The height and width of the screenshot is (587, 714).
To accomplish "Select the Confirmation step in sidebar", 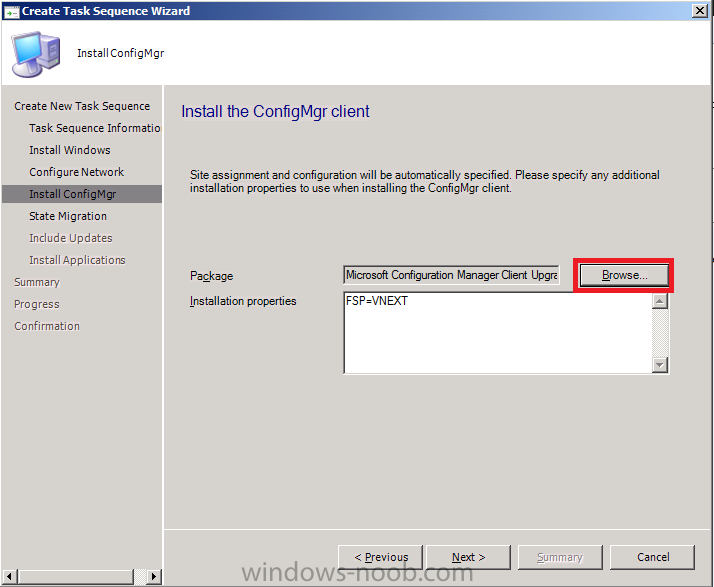I will pyautogui.click(x=47, y=326).
